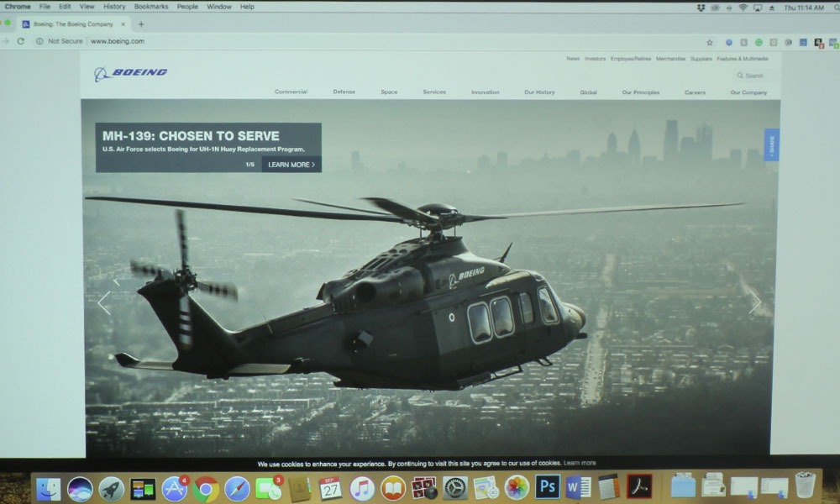Open the Wi-Fi status menu
Image resolution: width=840 pixels, height=504 pixels.
(x=743, y=8)
